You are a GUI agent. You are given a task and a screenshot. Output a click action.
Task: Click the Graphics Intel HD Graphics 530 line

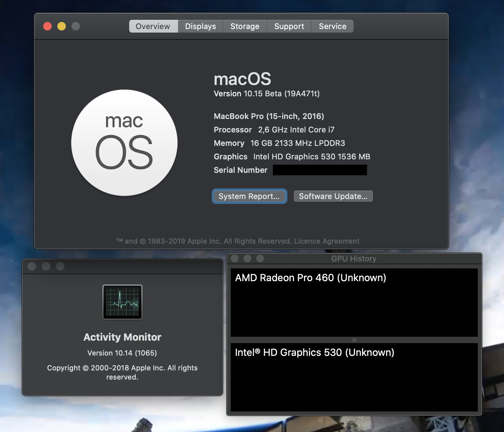tap(292, 157)
